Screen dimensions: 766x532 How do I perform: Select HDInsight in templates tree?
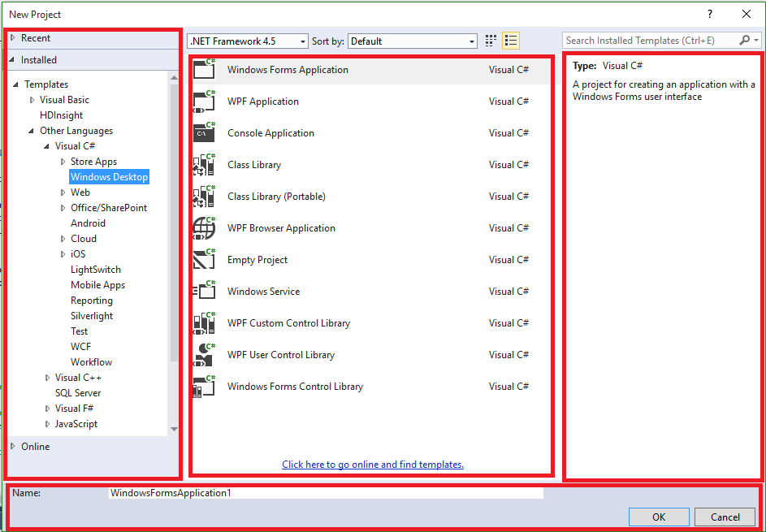coord(61,115)
